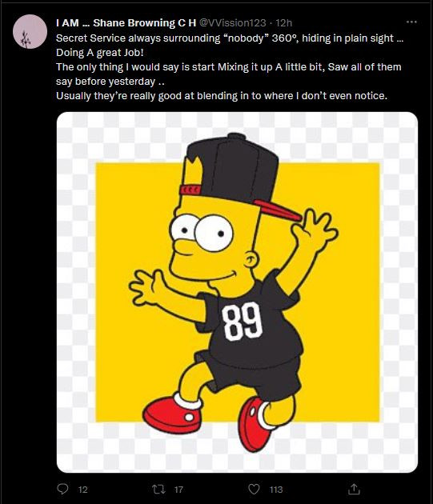The image size is (433, 504).
Task: Click the "Secret Service always surrounding" tweet line
Action: 230,38
